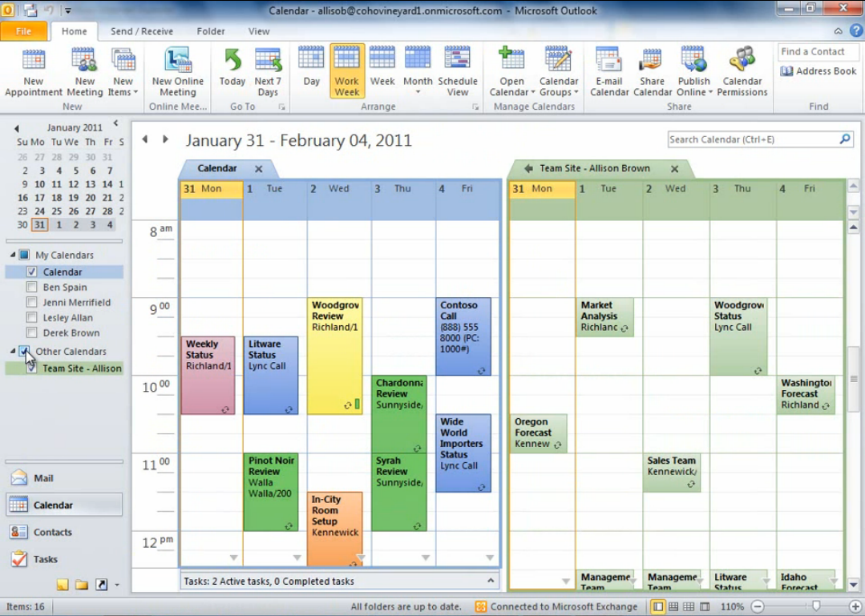
Task: Open Contacts in navigation pane
Action: pyautogui.click(x=64, y=532)
